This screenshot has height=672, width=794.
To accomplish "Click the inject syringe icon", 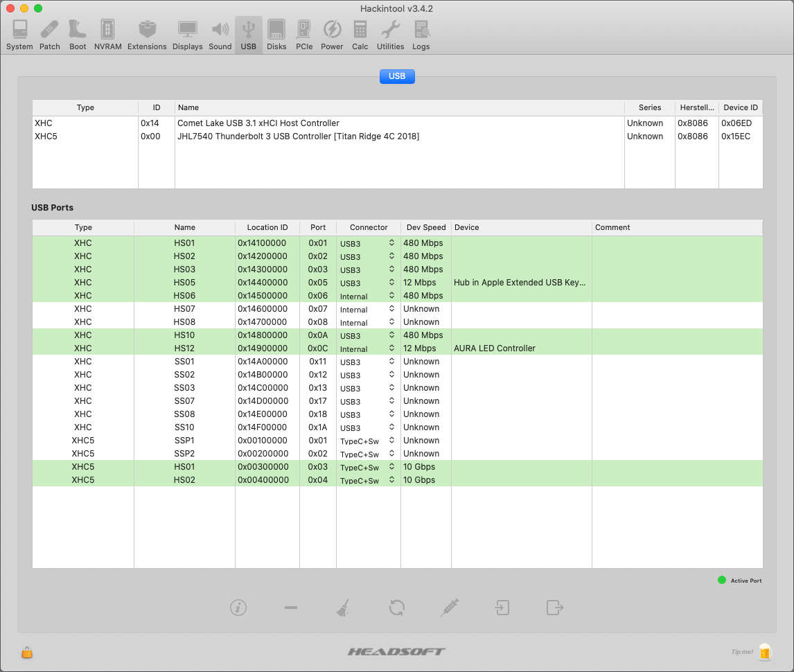I will point(449,608).
